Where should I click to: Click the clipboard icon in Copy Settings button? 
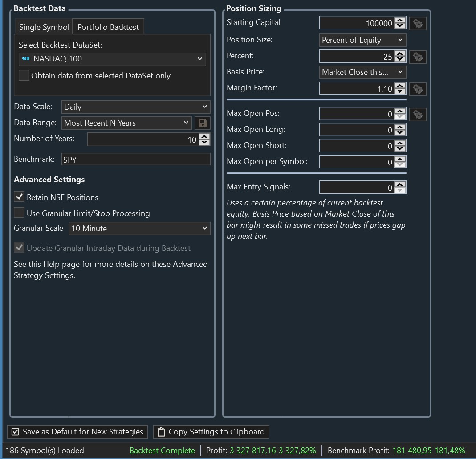coord(162,432)
